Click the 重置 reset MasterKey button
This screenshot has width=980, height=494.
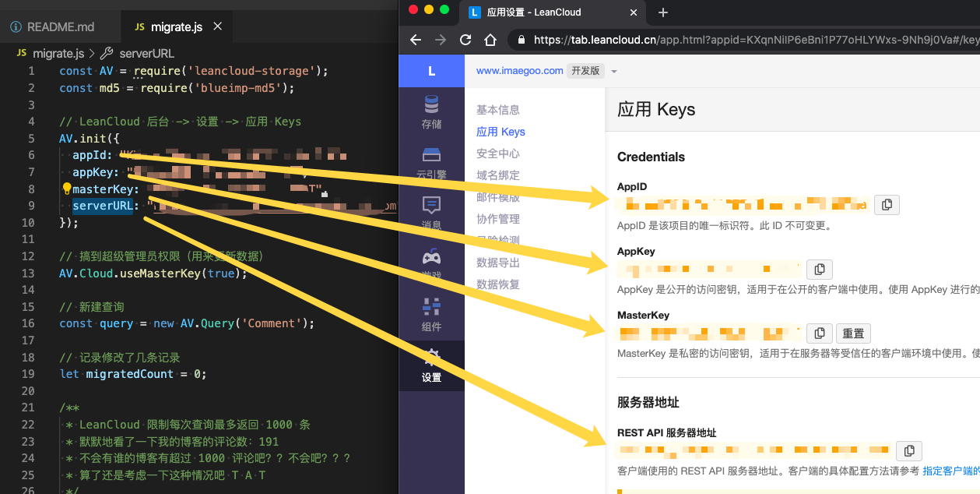(x=853, y=333)
